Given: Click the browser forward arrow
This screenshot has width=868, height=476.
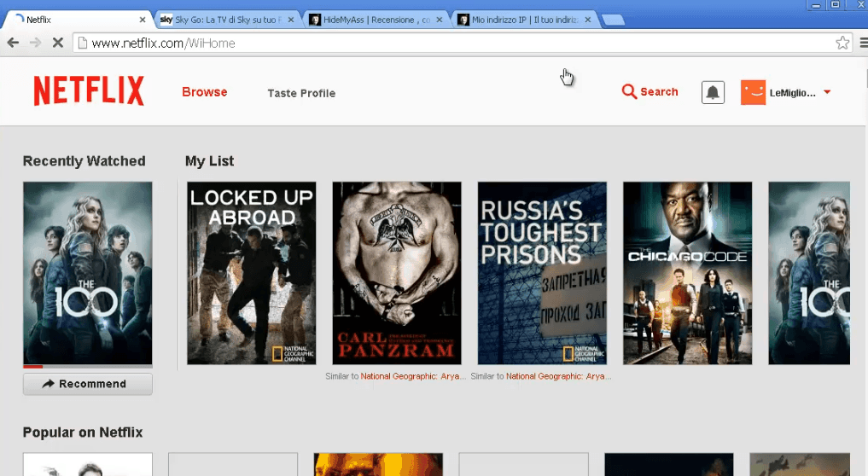Looking at the screenshot, I should click(36, 43).
